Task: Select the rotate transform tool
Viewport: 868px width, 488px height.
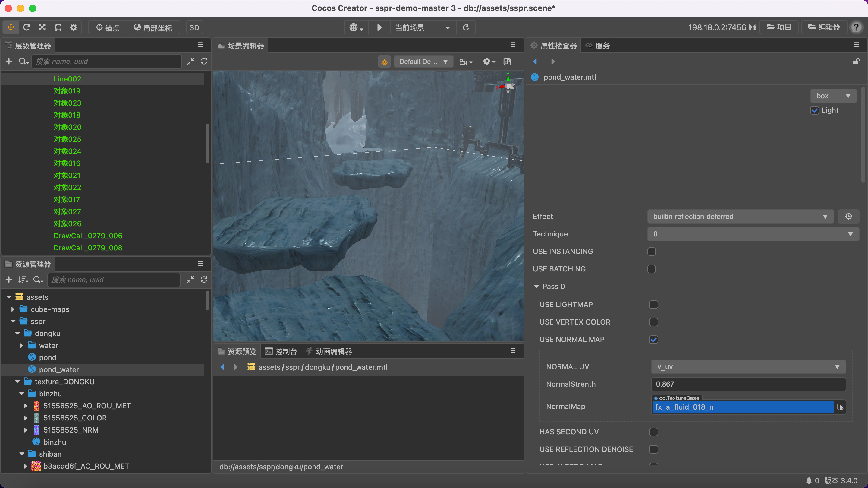Action: [26, 27]
